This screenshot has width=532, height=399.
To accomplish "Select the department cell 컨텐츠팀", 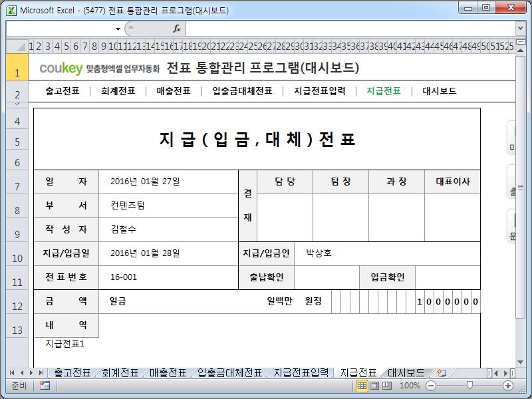I will pos(169,205).
